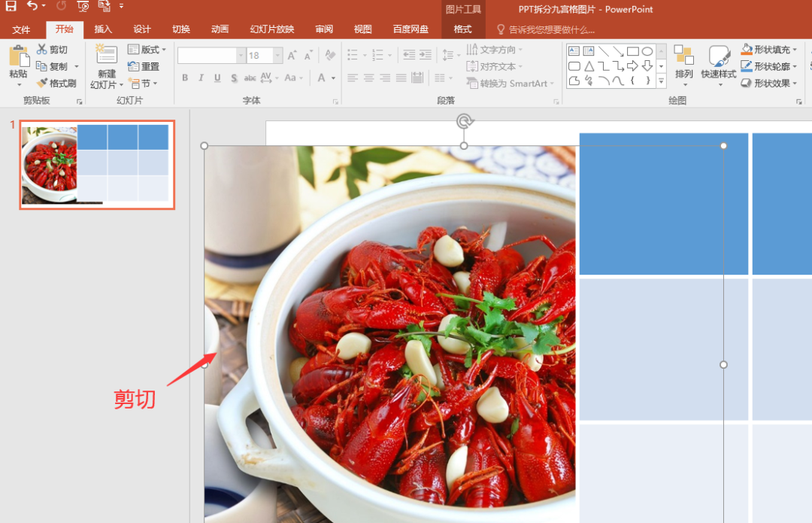Screen dimensions: 812x523
Task: Toggle text shadow
Action: (234, 78)
